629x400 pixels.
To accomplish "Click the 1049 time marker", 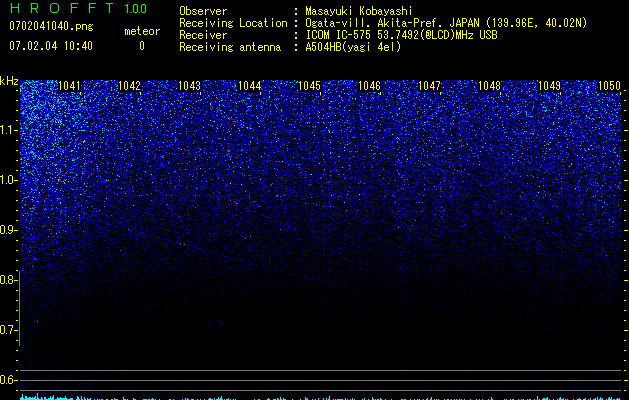I will 549,86.
